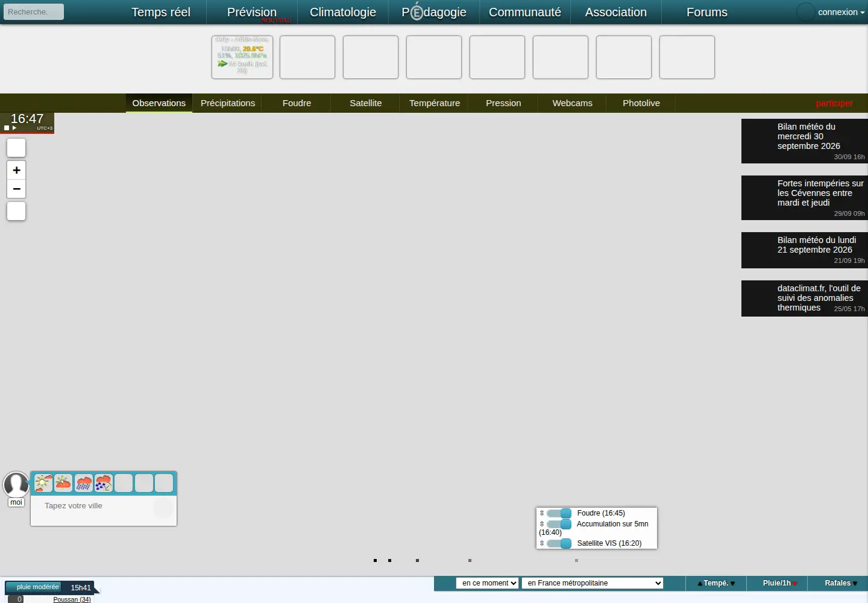The width and height of the screenshot is (868, 603).
Task: Click the drag handle beside Foudre layer
Action: tap(542, 513)
